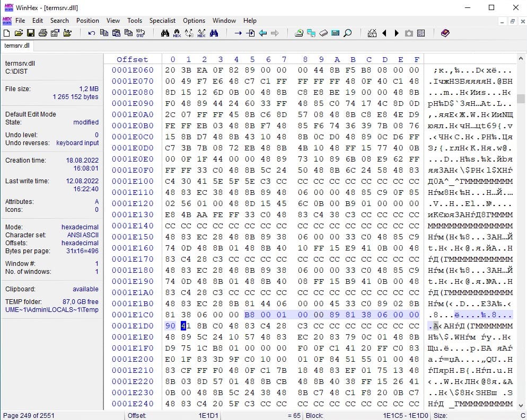The image size is (527, 420).
Task: Click the magnifying glass analysis icon
Action: coord(348,33)
